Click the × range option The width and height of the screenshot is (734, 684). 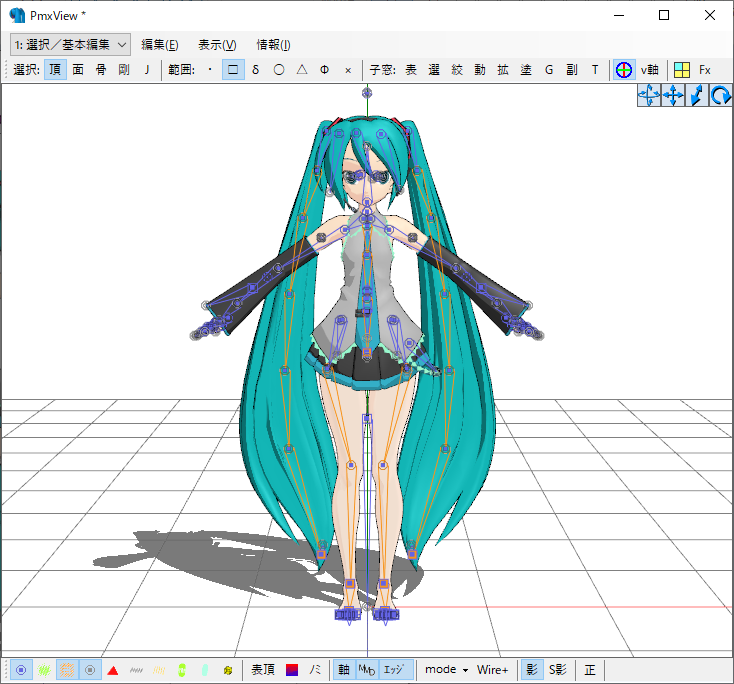pos(348,70)
